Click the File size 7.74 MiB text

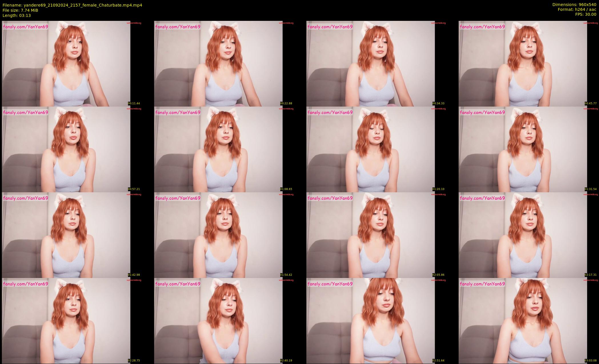20,10
